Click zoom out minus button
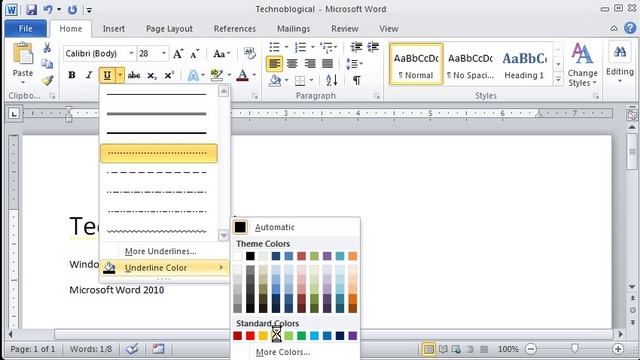Viewport: 640px width, 360px height. click(x=531, y=349)
